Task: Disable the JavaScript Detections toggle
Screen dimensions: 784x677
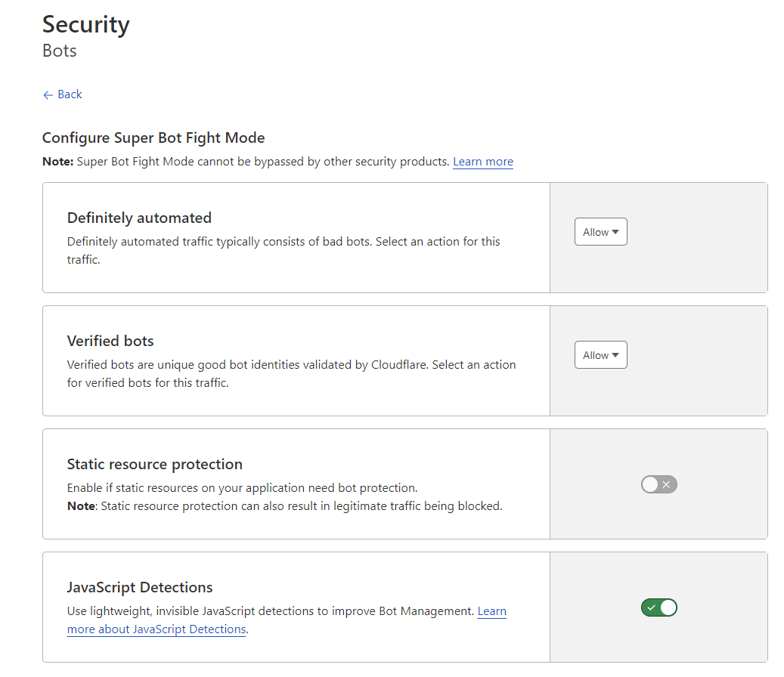Action: coord(658,607)
